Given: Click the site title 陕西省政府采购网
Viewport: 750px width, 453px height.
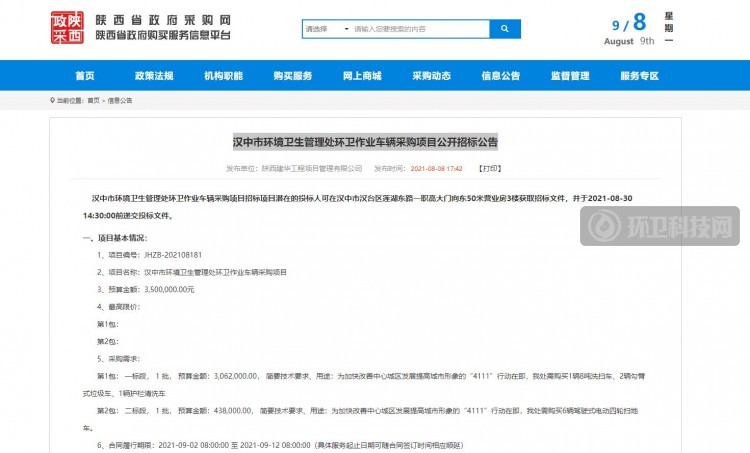Looking at the screenshot, I should click(x=163, y=20).
